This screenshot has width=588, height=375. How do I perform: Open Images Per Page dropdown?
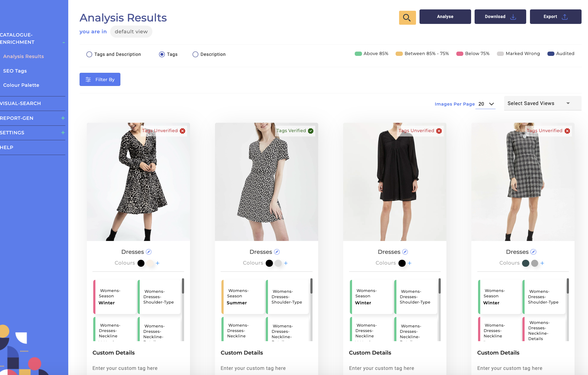[486, 104]
